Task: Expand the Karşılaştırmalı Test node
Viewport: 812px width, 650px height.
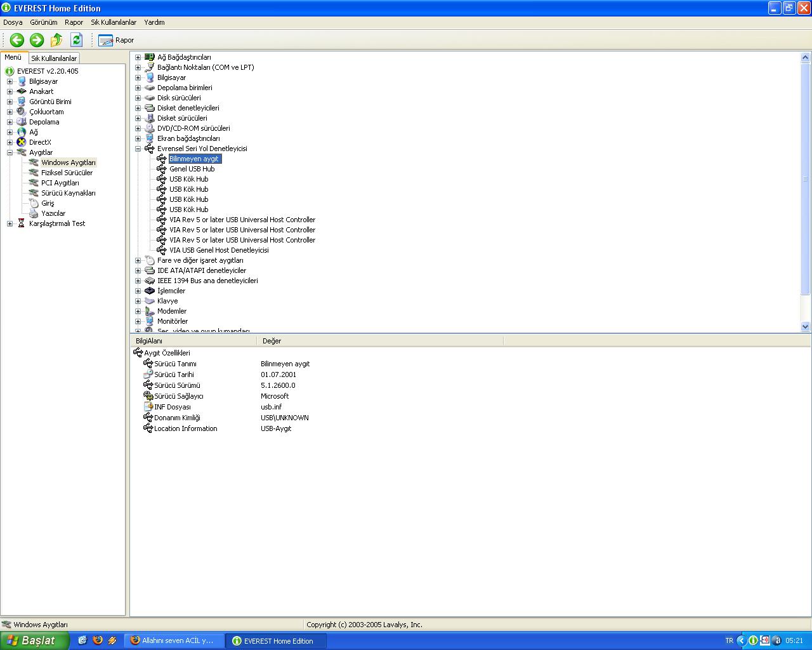Action: tap(10, 223)
